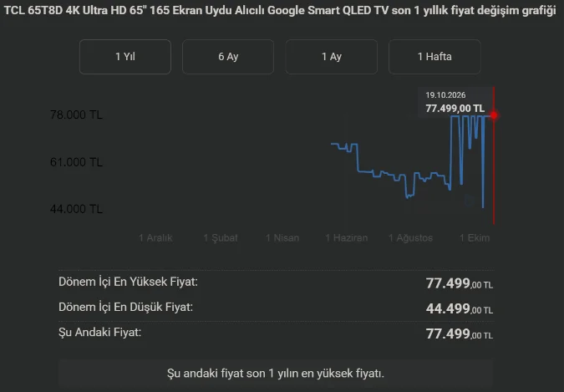Switch the chart to 1 Ay
Screen dimensions: 564x392
click(331, 57)
